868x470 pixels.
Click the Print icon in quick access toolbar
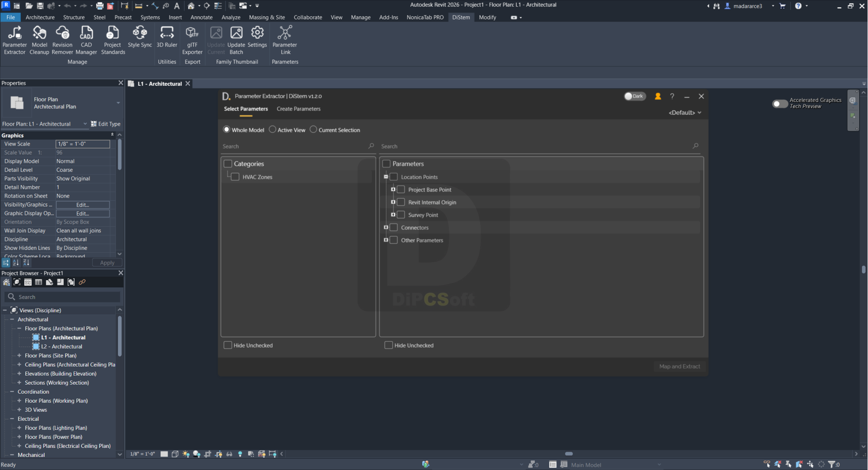99,6
